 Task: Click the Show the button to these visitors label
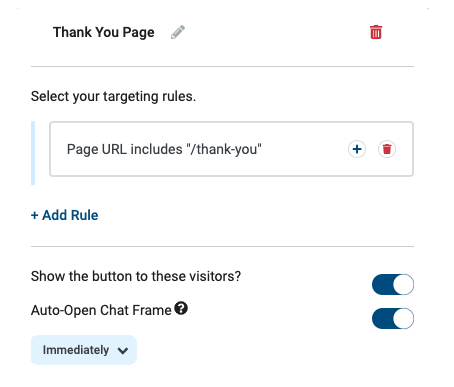(x=136, y=276)
